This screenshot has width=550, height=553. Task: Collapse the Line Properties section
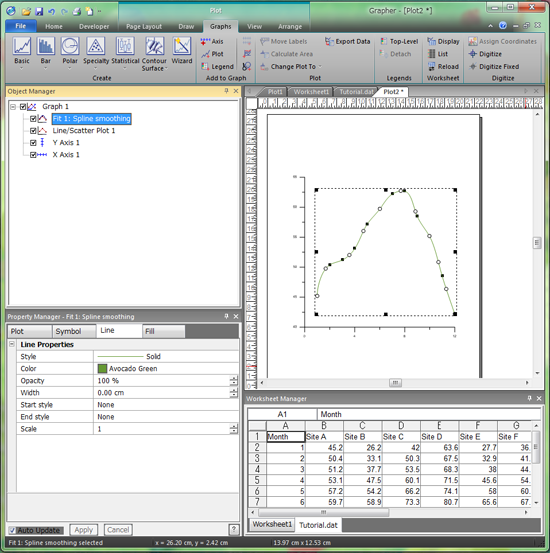tap(12, 344)
